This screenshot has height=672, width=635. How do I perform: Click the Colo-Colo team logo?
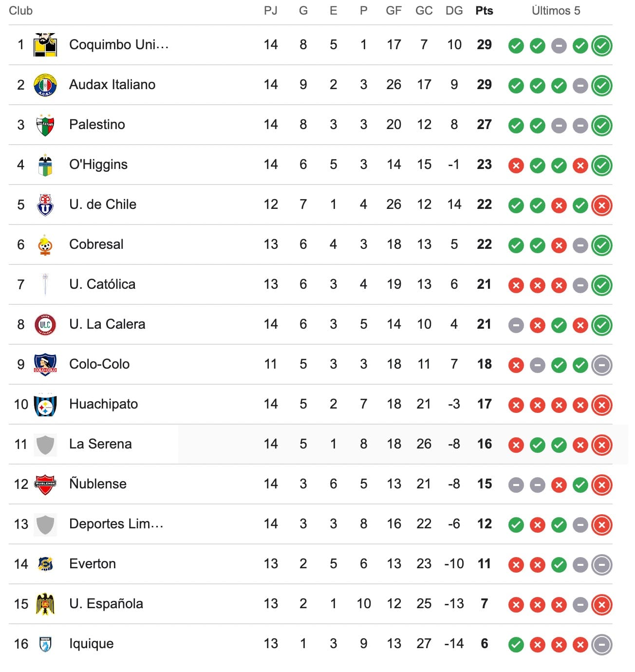coord(45,364)
